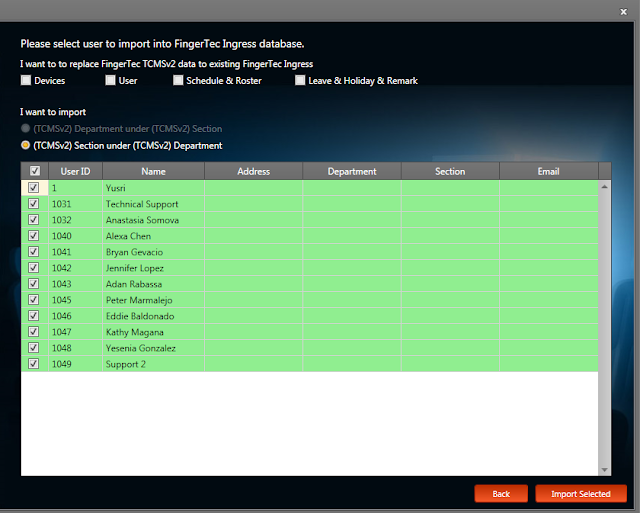Click the Jennifer Lopez name cell
This screenshot has width=640, height=513.
[153, 268]
